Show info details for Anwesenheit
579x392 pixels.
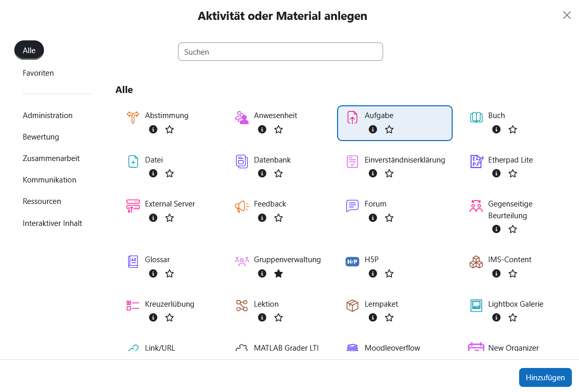[x=262, y=129]
